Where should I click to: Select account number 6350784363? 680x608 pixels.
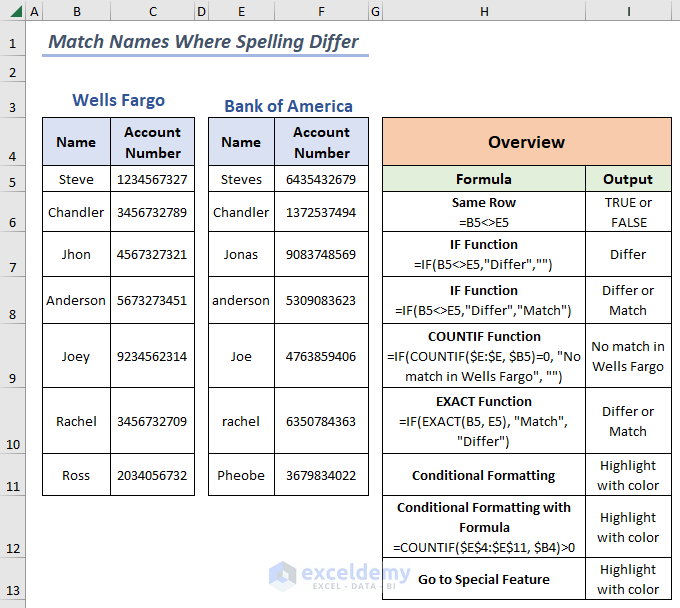coord(321,421)
